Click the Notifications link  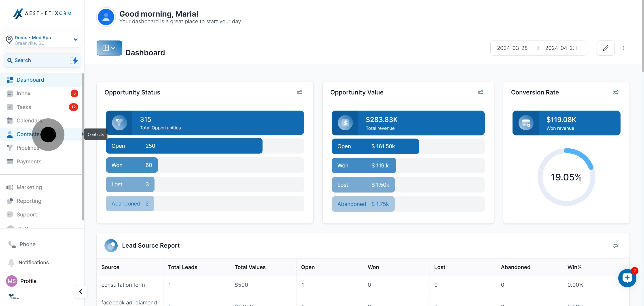click(x=34, y=263)
